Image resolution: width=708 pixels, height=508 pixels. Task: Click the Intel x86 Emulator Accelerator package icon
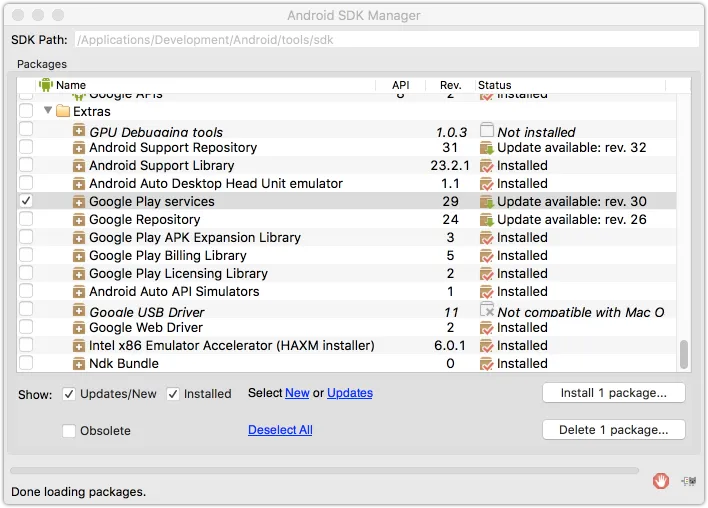tap(79, 346)
